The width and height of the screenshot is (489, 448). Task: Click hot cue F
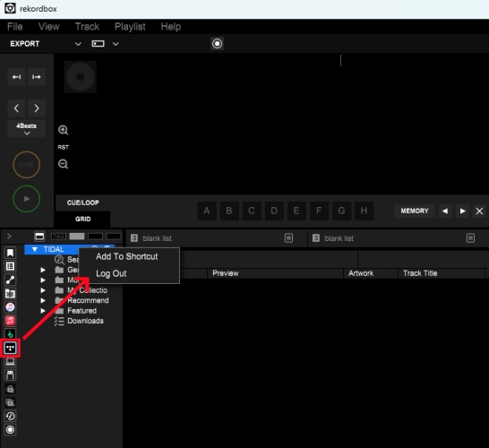(319, 211)
